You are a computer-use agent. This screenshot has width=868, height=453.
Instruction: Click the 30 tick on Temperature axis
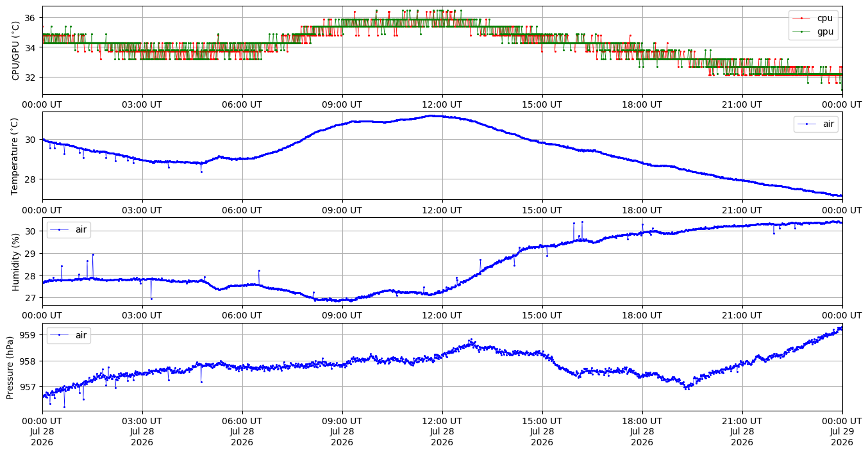click(32, 140)
